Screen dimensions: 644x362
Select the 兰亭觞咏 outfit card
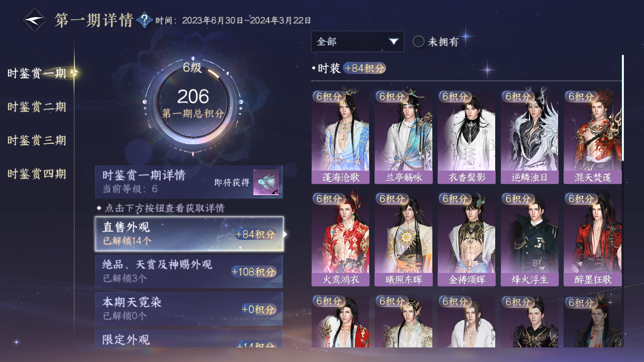(x=403, y=137)
